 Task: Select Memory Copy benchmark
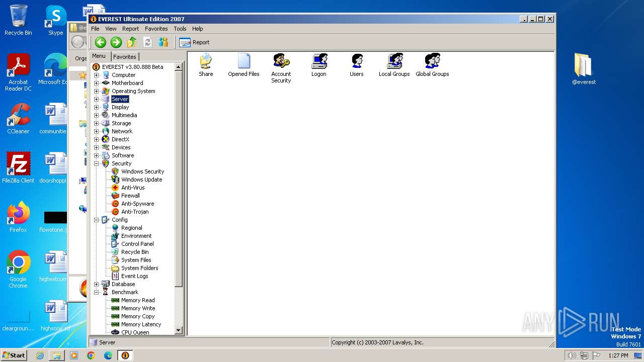tap(138, 316)
